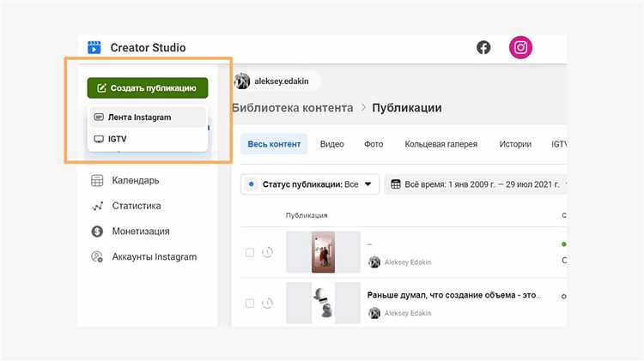Open Аккаунты Instagram in the sidebar
Viewport: 644px width, 361px height.
[x=155, y=256]
